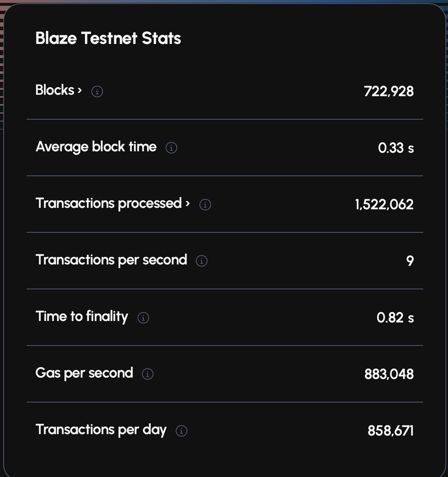Select the gas per second value 883,048

click(389, 374)
